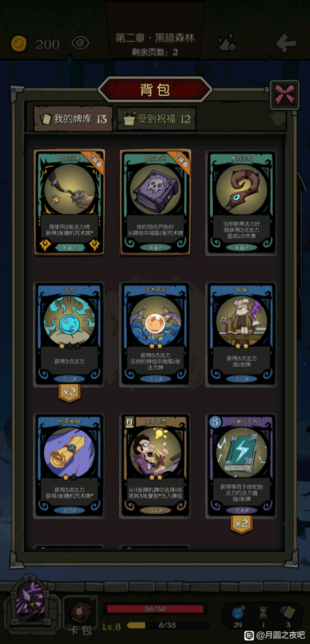Choose the 魔力法杖 staff card

[x=241, y=202]
